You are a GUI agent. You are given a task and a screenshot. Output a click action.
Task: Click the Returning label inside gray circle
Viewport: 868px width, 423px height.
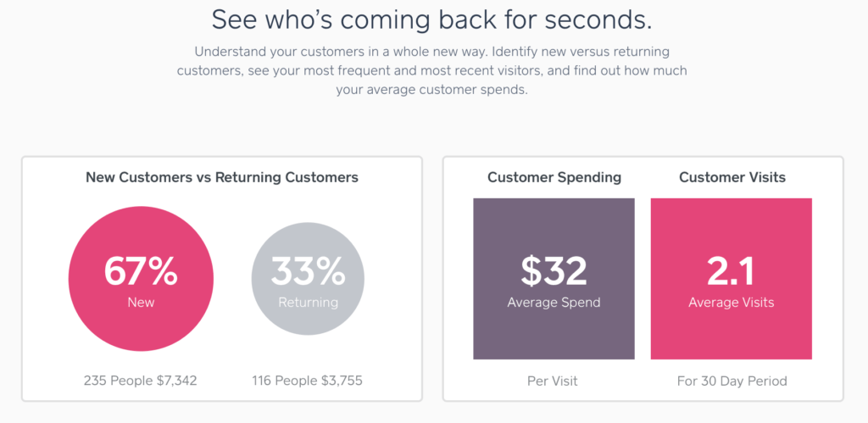click(x=308, y=303)
